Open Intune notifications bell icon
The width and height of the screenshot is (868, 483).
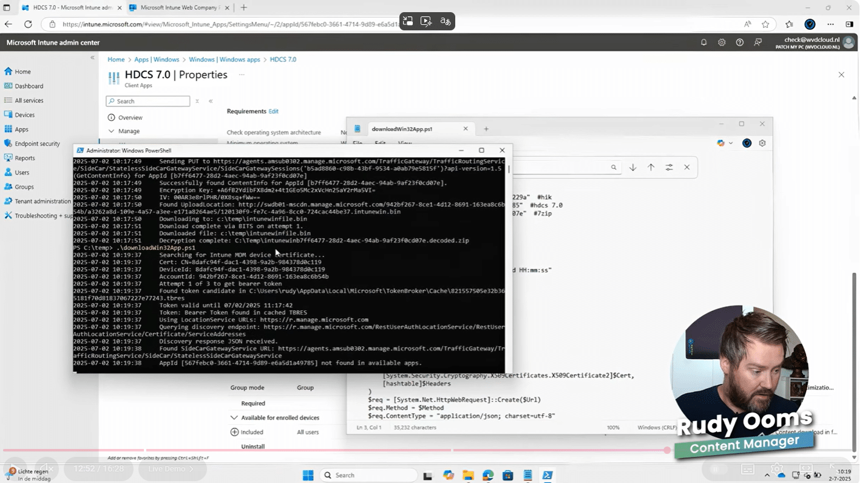pyautogui.click(x=704, y=43)
